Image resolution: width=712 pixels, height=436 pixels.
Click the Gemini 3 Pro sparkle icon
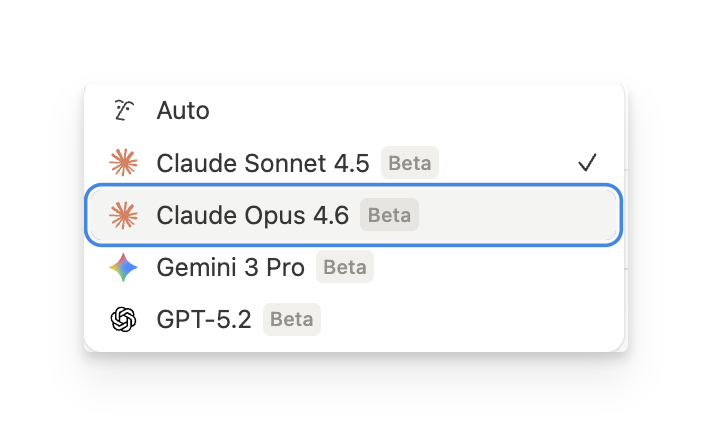pos(123,267)
